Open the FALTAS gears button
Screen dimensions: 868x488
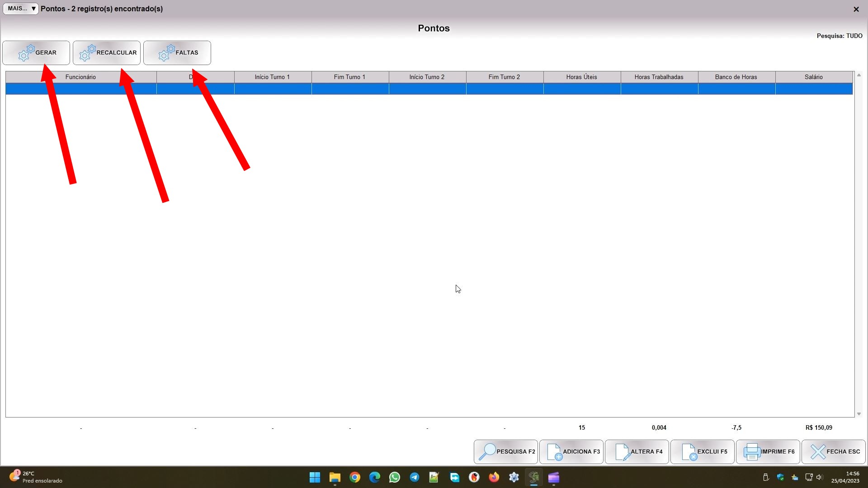[x=177, y=53]
